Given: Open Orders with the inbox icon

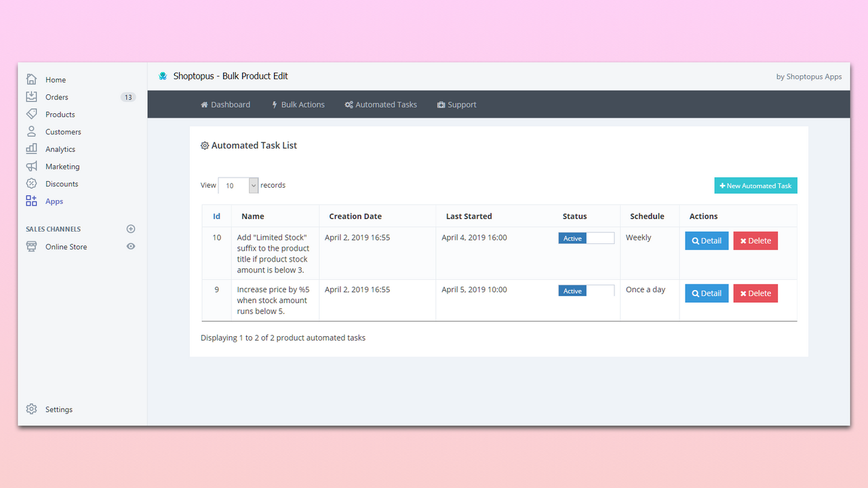Looking at the screenshot, I should (x=31, y=97).
